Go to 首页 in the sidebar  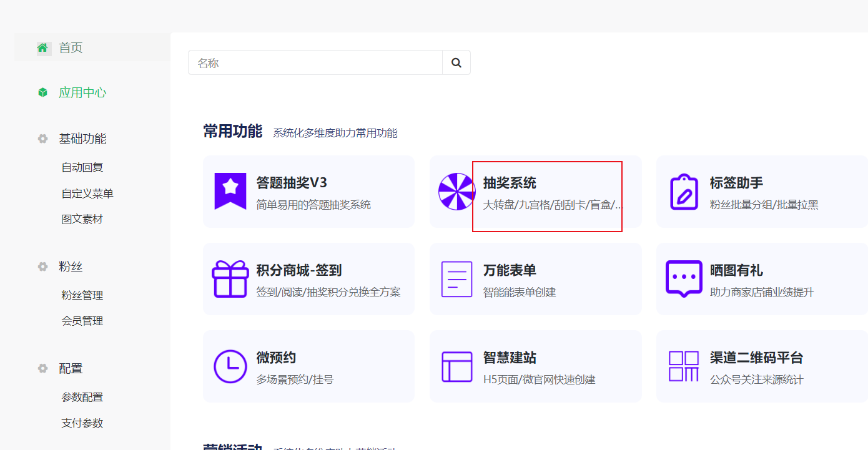pyautogui.click(x=71, y=48)
